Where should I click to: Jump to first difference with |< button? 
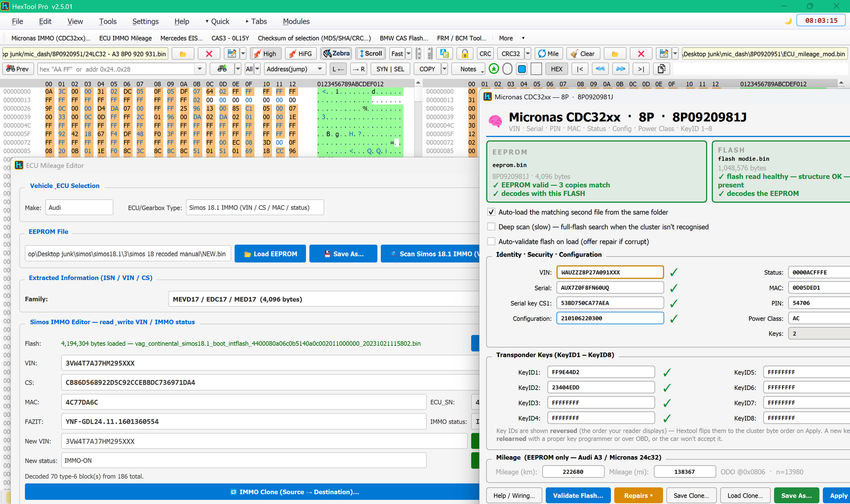tap(580, 69)
